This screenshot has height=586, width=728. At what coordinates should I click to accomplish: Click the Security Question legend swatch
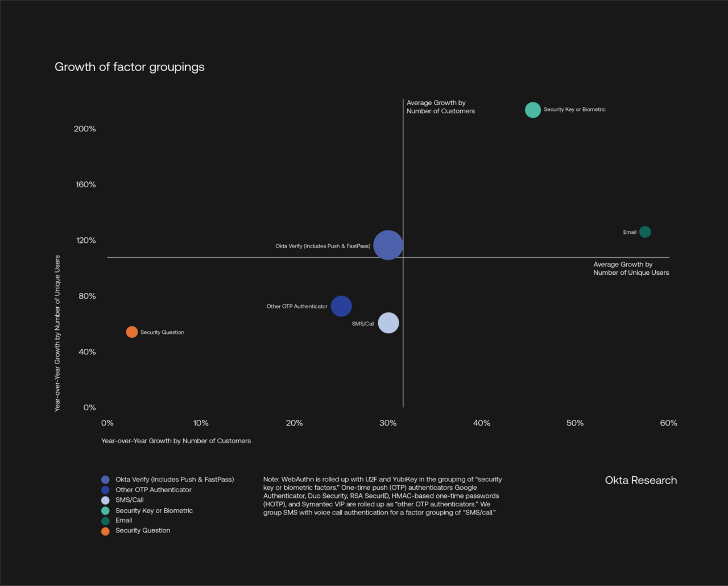[x=105, y=531]
